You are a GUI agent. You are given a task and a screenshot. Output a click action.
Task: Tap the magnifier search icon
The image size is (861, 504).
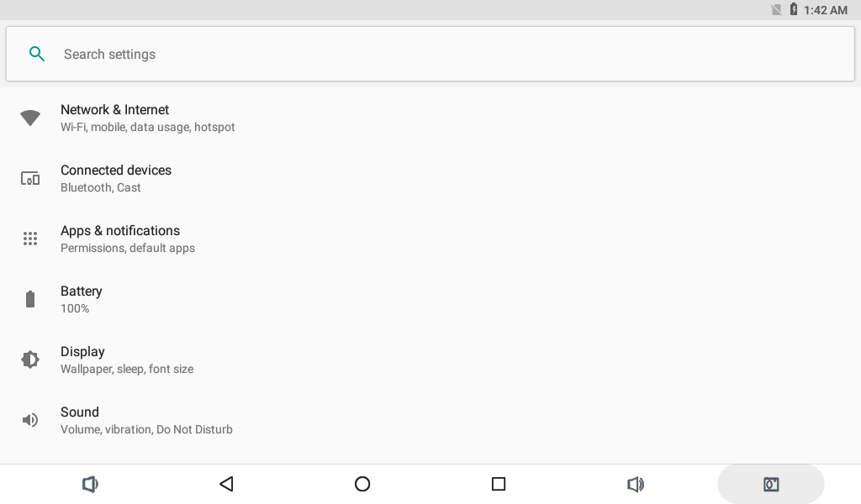point(37,54)
